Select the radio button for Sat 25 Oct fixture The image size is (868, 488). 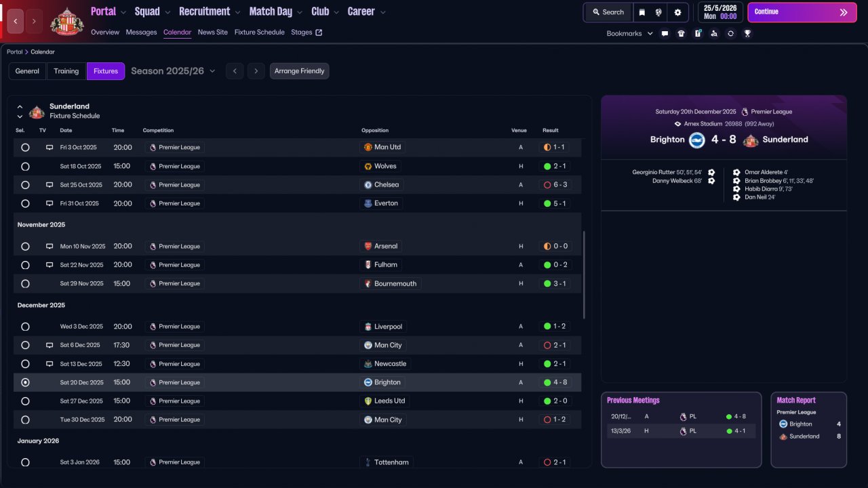(x=25, y=184)
